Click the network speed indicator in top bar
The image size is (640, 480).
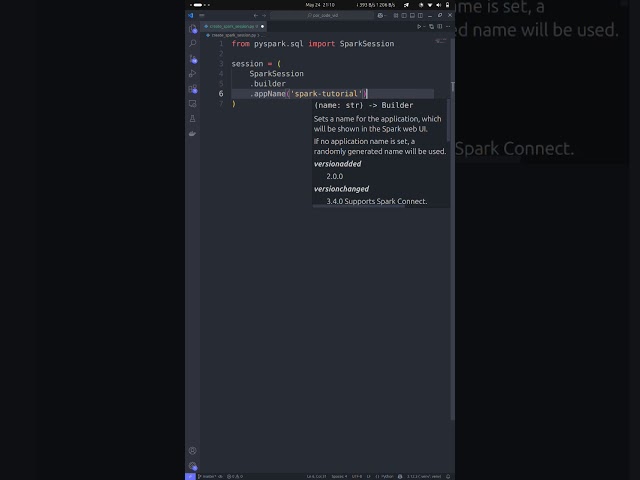click(376, 5)
